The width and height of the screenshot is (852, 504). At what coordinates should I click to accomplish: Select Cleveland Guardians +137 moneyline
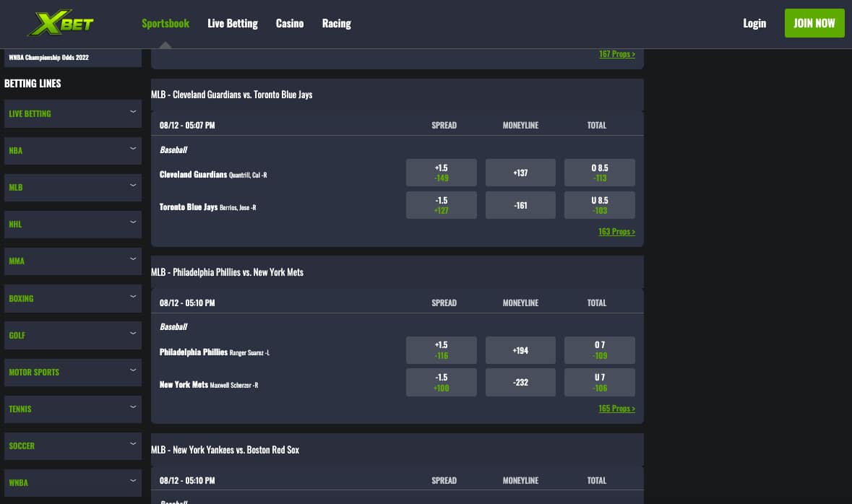tap(520, 173)
